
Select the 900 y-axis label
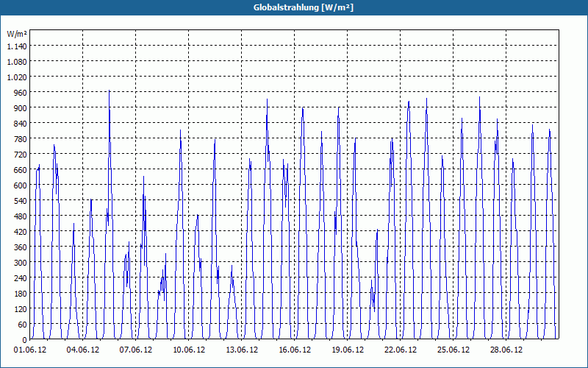coord(21,108)
